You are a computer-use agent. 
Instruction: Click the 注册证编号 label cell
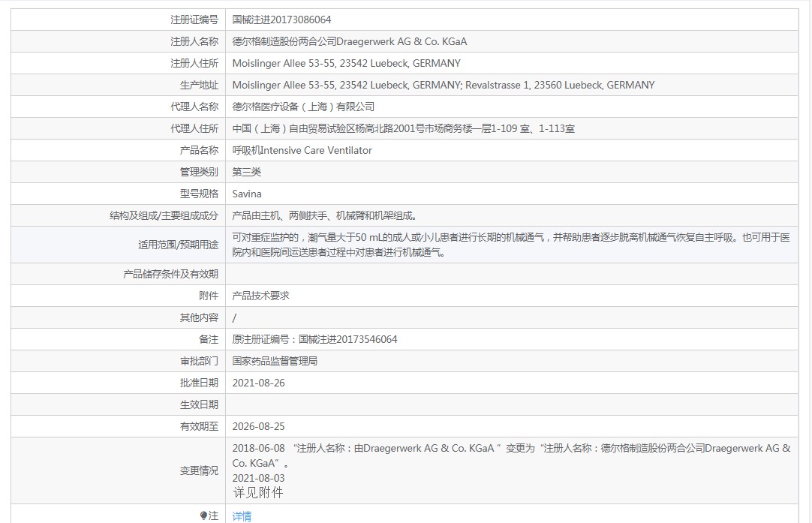pyautogui.click(x=194, y=20)
